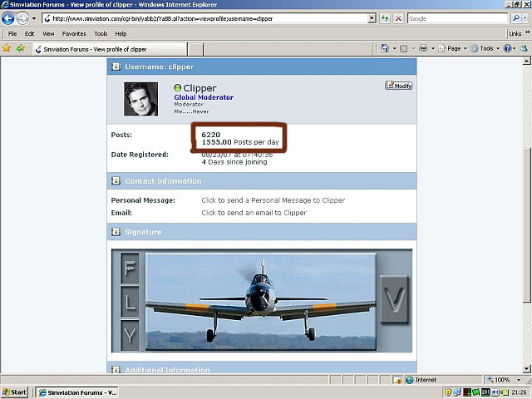Click the Home icon in command bar
Viewport: 532px width, 399px height.
pos(385,49)
